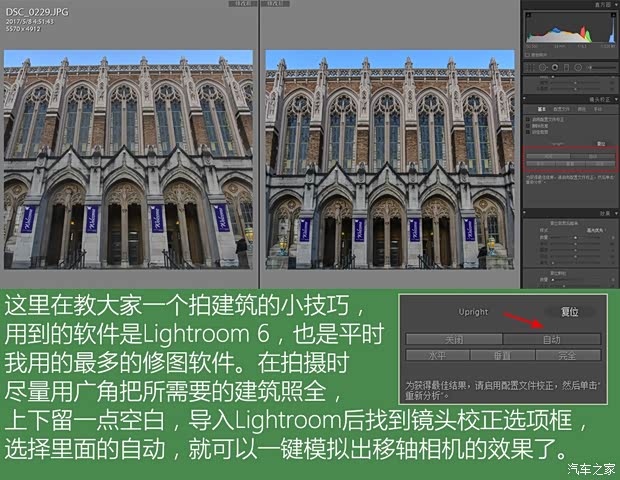Click 复位 in the enlarged Upright inset
The image size is (620, 480).
click(x=570, y=312)
